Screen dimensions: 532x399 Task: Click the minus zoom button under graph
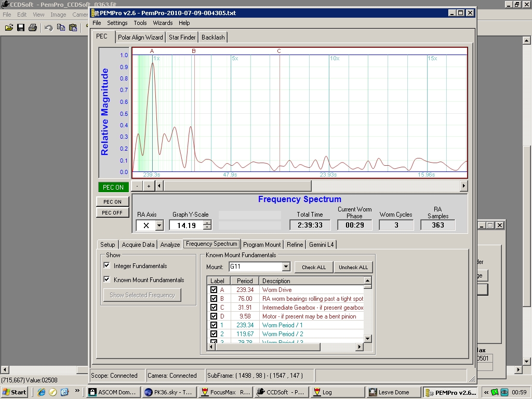[137, 186]
